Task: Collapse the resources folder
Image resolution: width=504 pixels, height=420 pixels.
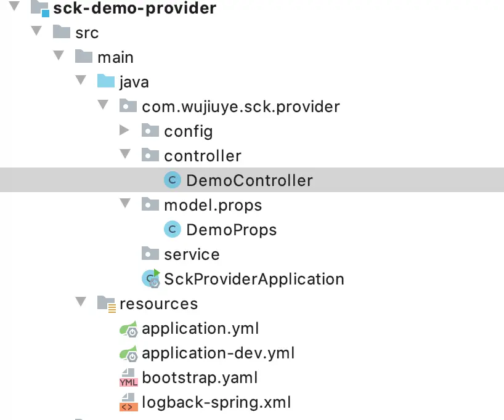Action: pyautogui.click(x=80, y=302)
